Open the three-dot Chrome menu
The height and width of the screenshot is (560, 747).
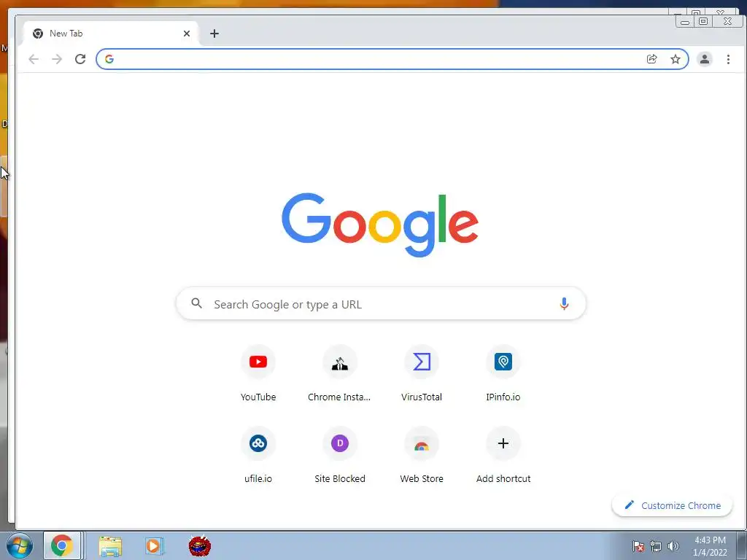pos(728,59)
